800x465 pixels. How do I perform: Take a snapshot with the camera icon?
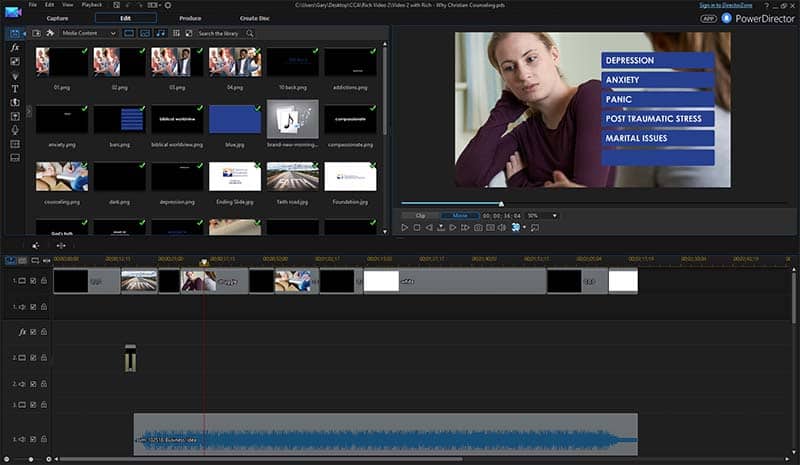click(x=478, y=228)
